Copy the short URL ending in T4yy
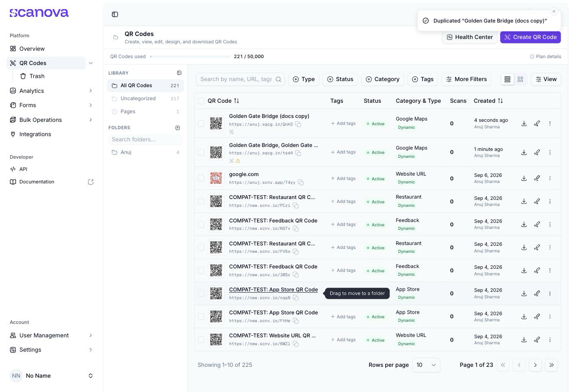Screen dimensions: 571x392 (x=301, y=183)
